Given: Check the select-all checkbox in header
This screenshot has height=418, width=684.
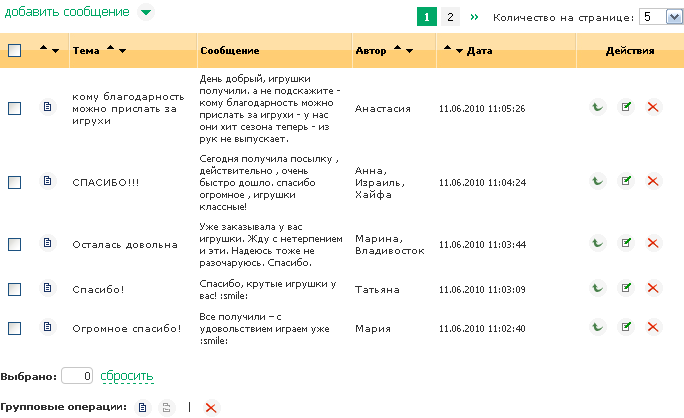Looking at the screenshot, I should coord(14,51).
